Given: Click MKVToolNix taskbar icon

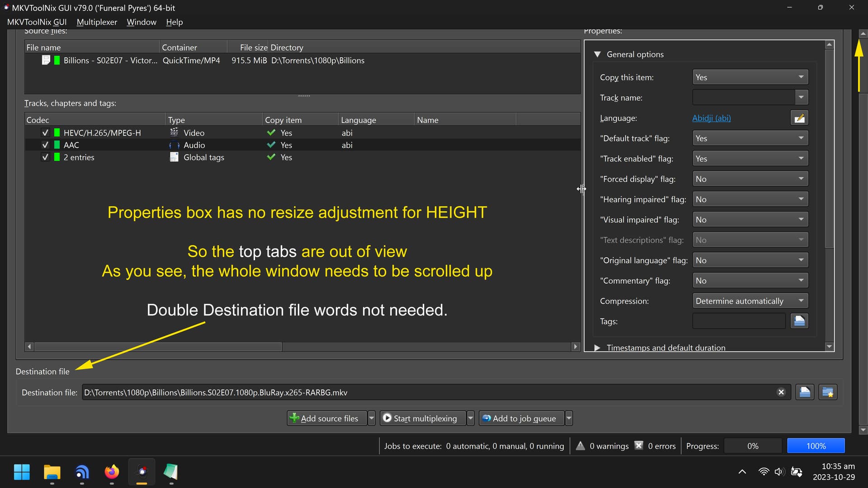Looking at the screenshot, I should pos(142,472).
